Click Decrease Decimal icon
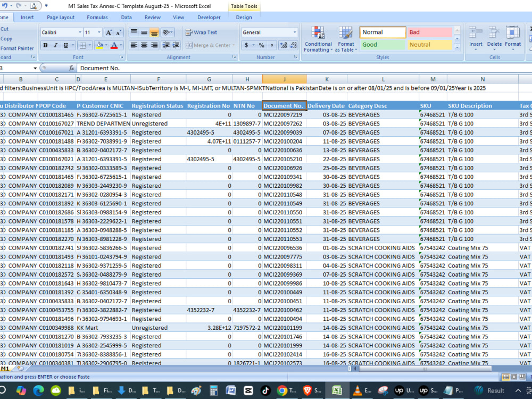The width and height of the screenshot is (532, 399). [x=294, y=45]
